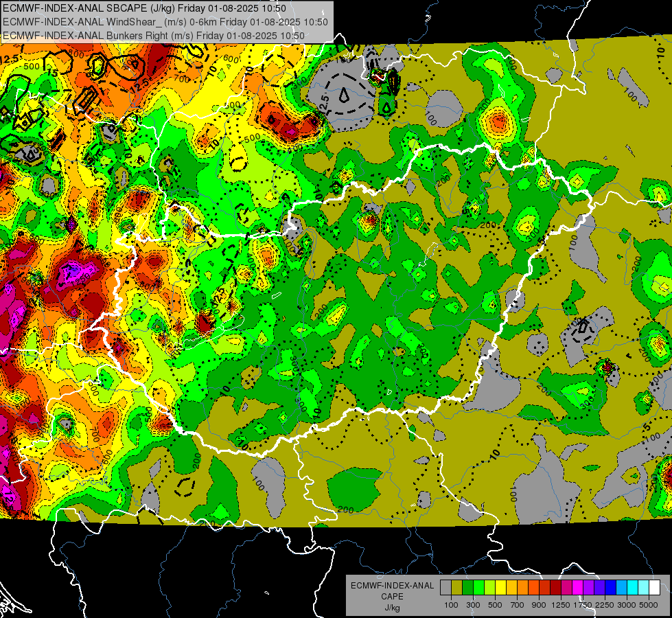Click the cyan legend swatch

633,588
